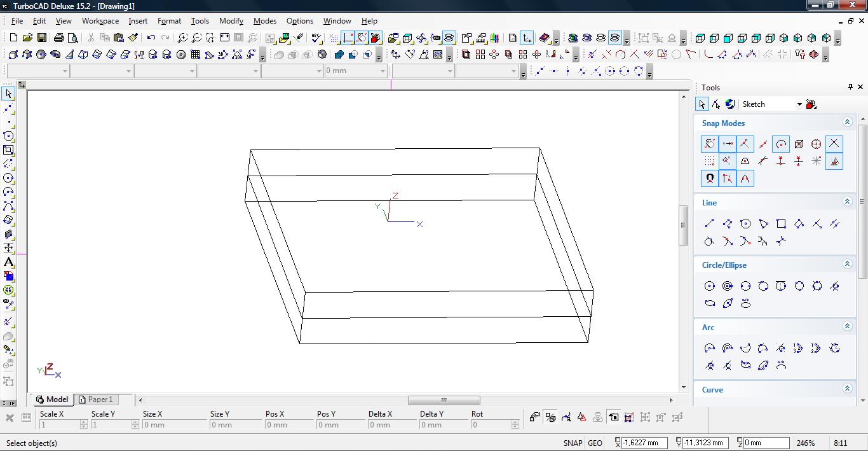This screenshot has width=868, height=451.
Task: Select the Text tool in the left toolbar
Action: coord(8,262)
